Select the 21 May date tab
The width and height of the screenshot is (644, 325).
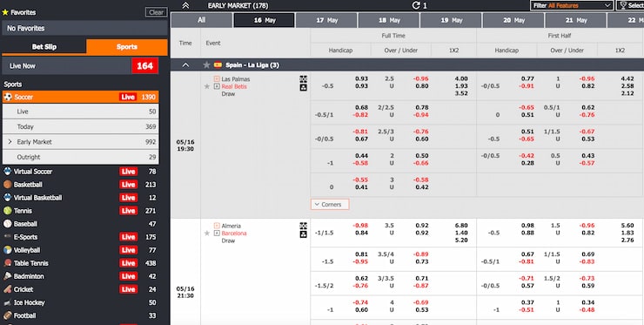pyautogui.click(x=575, y=20)
